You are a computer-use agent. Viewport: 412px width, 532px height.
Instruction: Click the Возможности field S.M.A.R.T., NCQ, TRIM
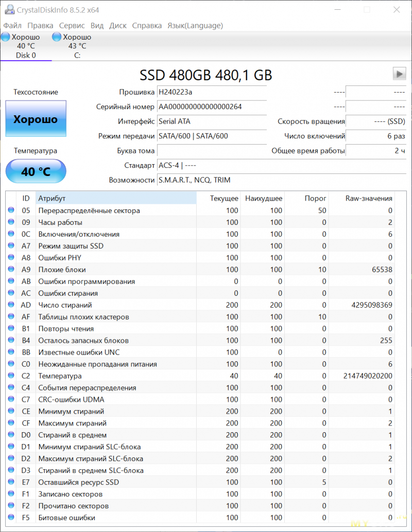282,180
